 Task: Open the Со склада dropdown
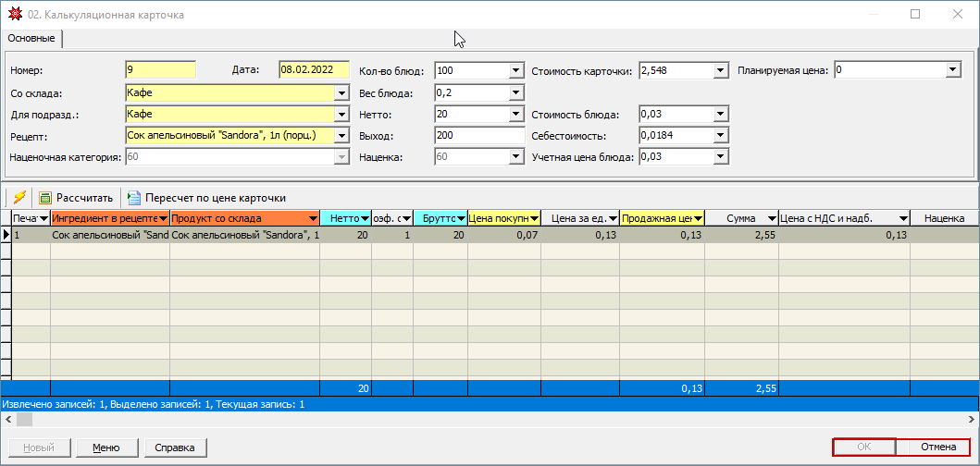tap(341, 92)
